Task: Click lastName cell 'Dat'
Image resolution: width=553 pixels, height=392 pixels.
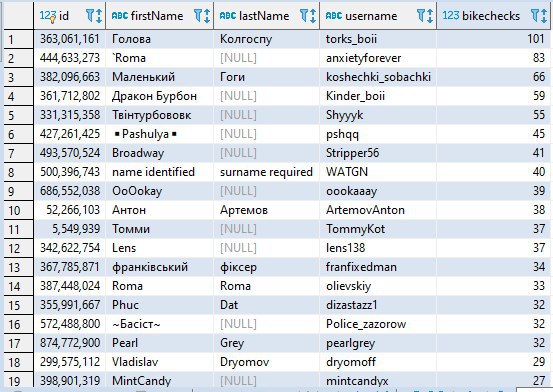Action: [266, 305]
